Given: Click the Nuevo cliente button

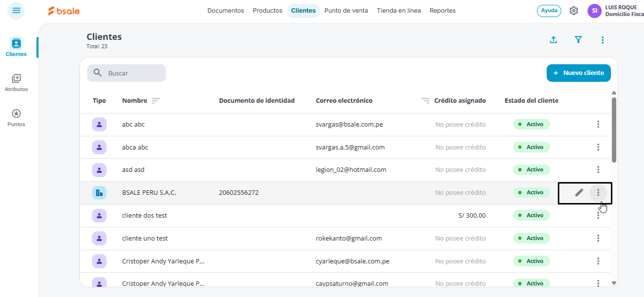Looking at the screenshot, I should 579,73.
